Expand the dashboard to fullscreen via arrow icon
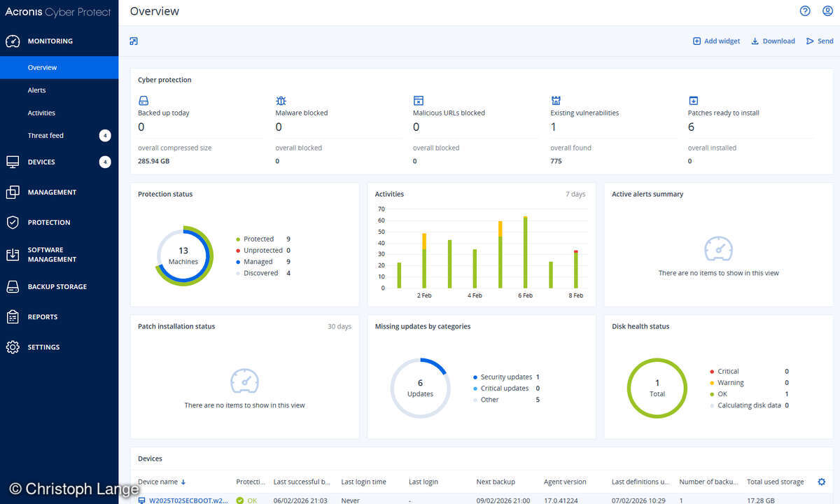The width and height of the screenshot is (840, 504). tap(133, 41)
